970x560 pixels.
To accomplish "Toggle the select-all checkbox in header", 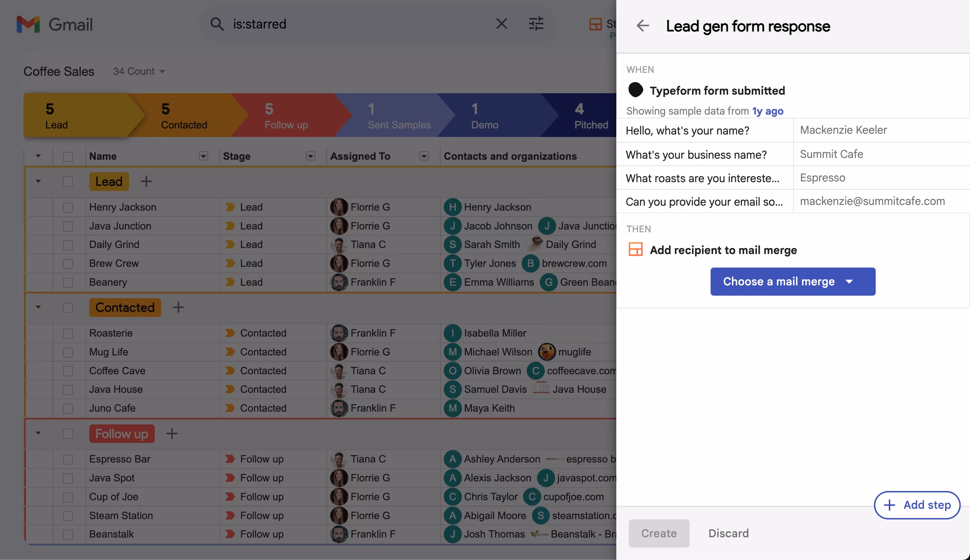I will (68, 156).
